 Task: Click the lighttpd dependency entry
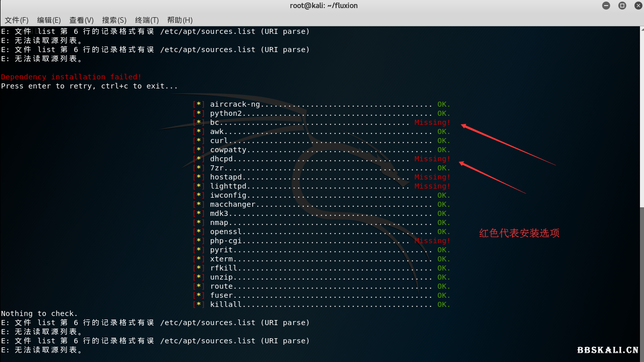228,186
